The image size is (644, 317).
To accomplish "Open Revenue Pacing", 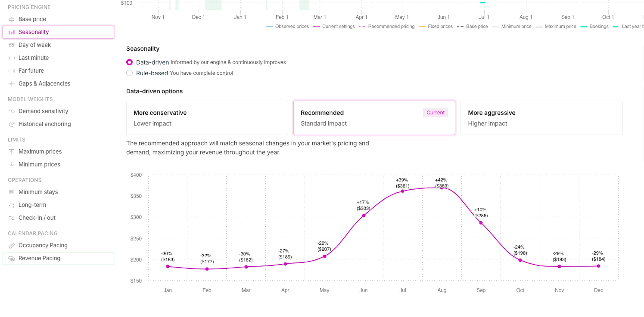I will pos(58,258).
